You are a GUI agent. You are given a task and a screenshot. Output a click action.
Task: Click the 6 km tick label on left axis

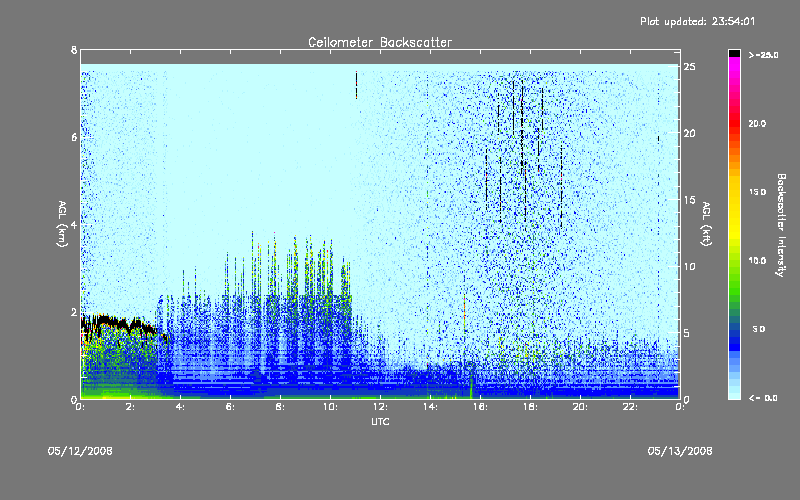click(74, 137)
